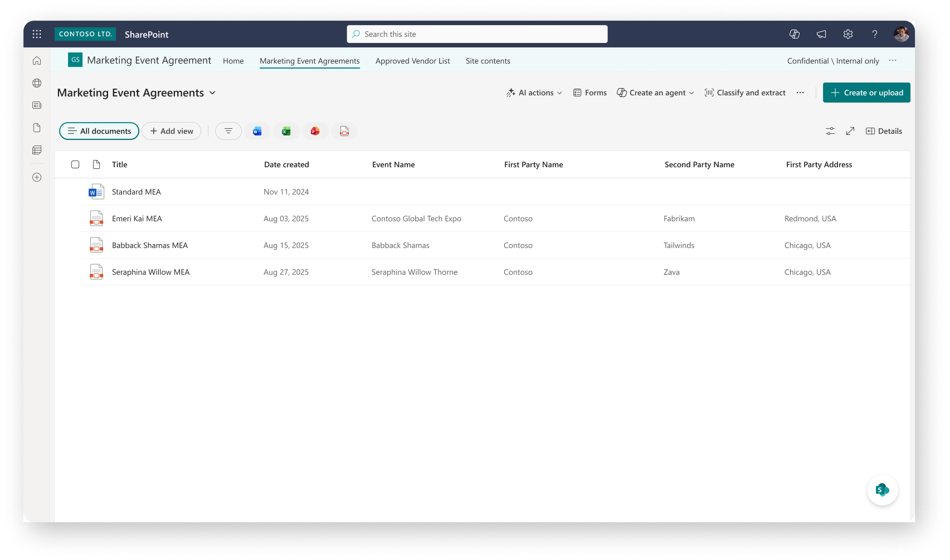The image size is (950, 560).
Task: Open view settings sliders icon
Action: pyautogui.click(x=830, y=131)
